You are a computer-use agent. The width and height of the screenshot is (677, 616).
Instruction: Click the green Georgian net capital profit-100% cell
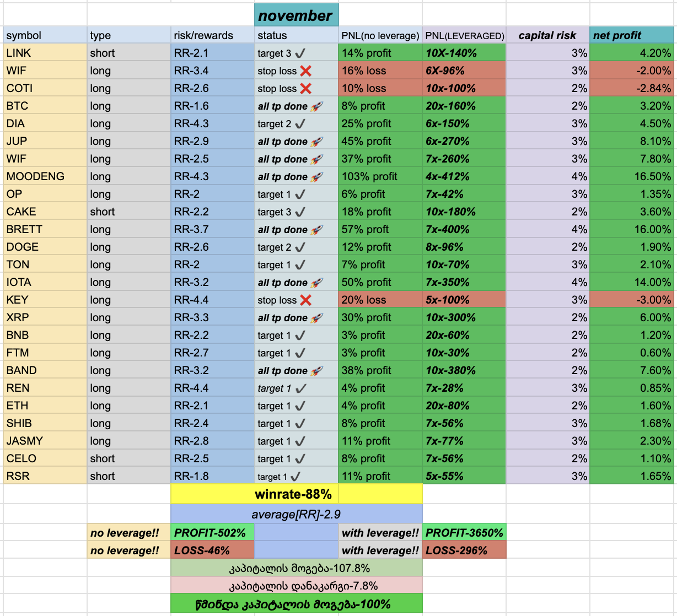point(297,604)
